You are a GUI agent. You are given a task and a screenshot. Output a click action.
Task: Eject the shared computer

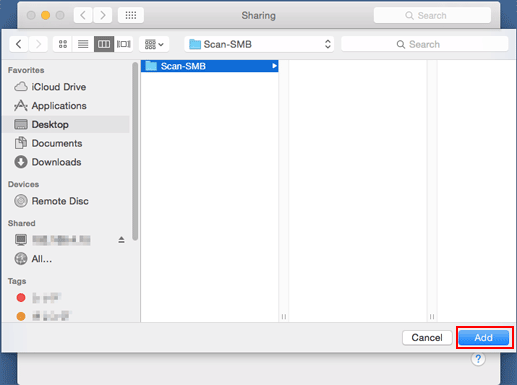121,240
